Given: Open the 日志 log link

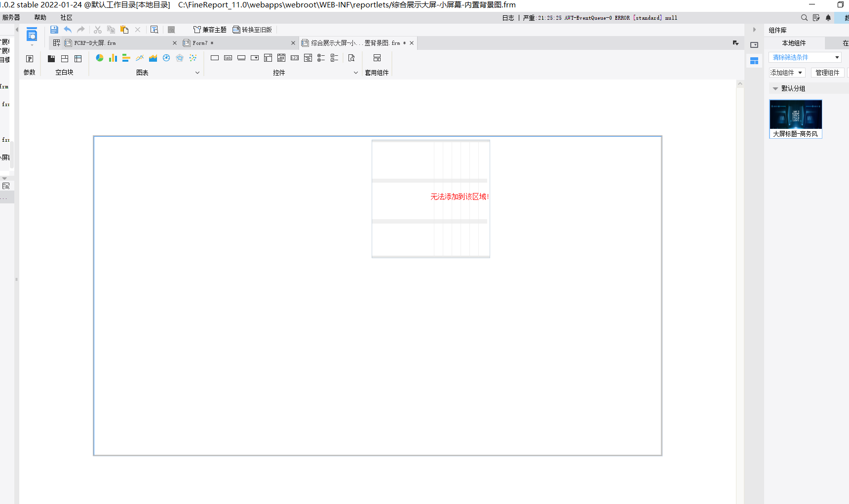Looking at the screenshot, I should [x=508, y=18].
